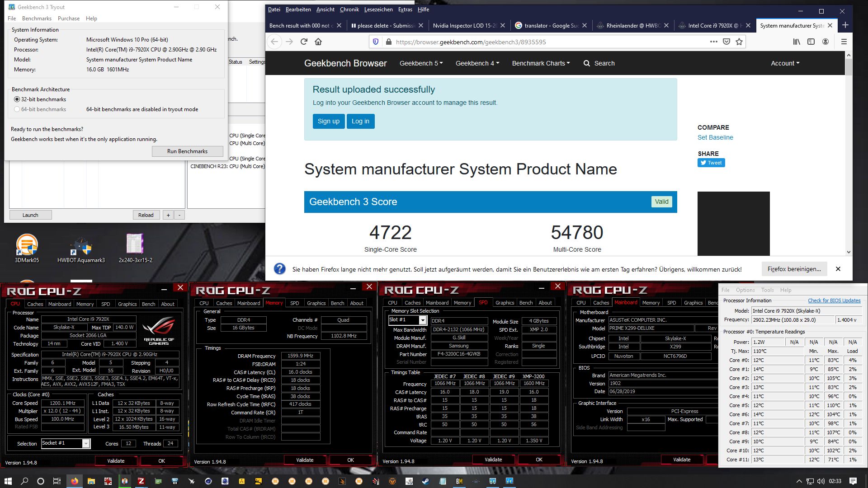Viewport: 868px width, 488px height.
Task: Open Caches tab in first CPU-Z window
Action: coord(35,304)
